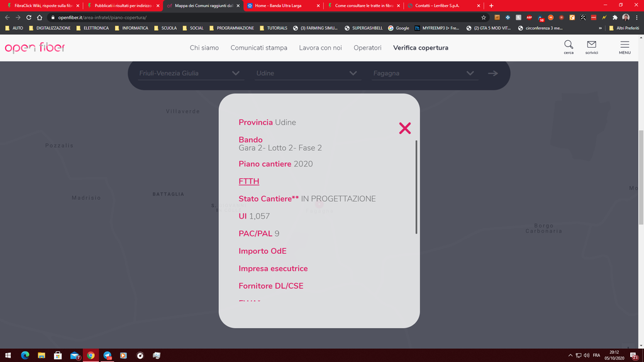Open the notification center icon
The image size is (644, 362).
pos(634,356)
